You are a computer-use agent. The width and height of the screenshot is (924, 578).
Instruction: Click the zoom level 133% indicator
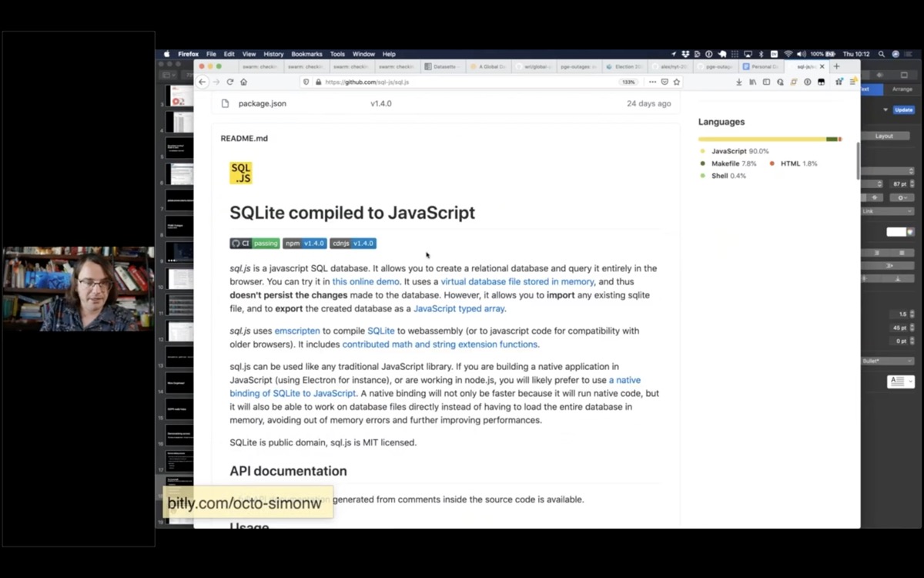click(628, 82)
